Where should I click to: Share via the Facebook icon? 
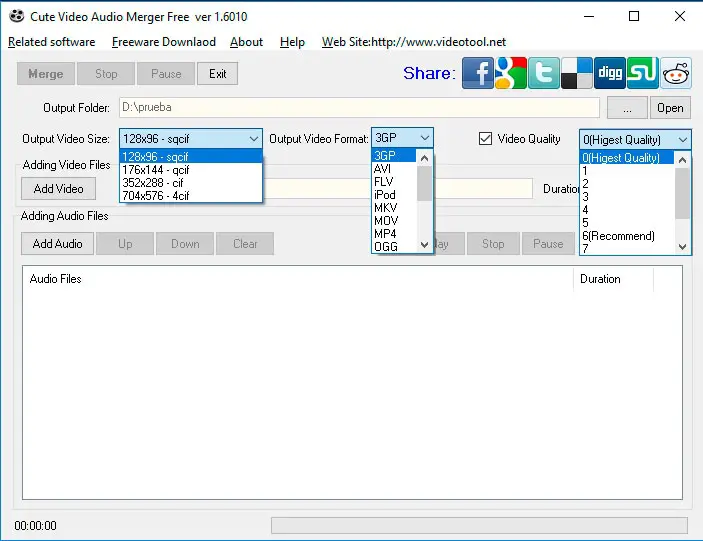pyautogui.click(x=477, y=73)
